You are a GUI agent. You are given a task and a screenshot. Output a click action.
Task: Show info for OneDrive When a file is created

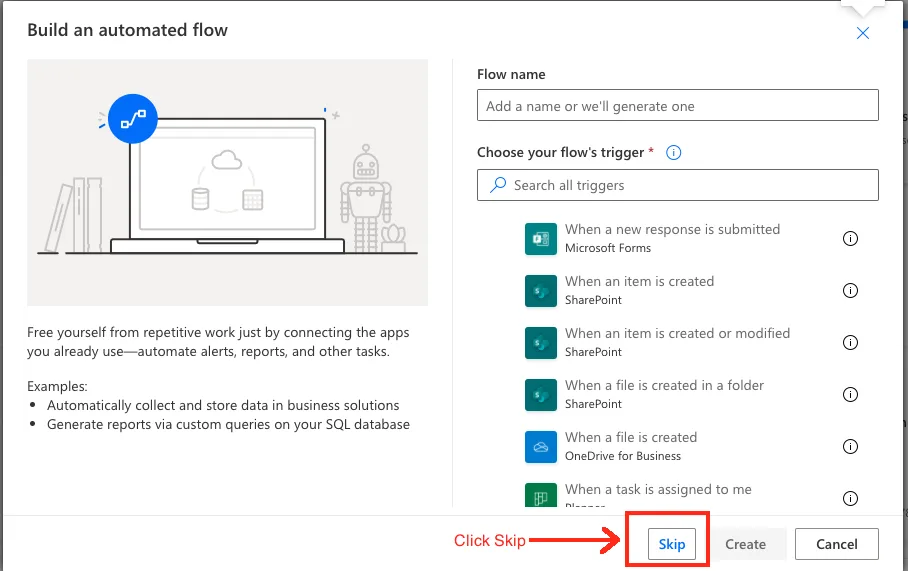click(850, 446)
